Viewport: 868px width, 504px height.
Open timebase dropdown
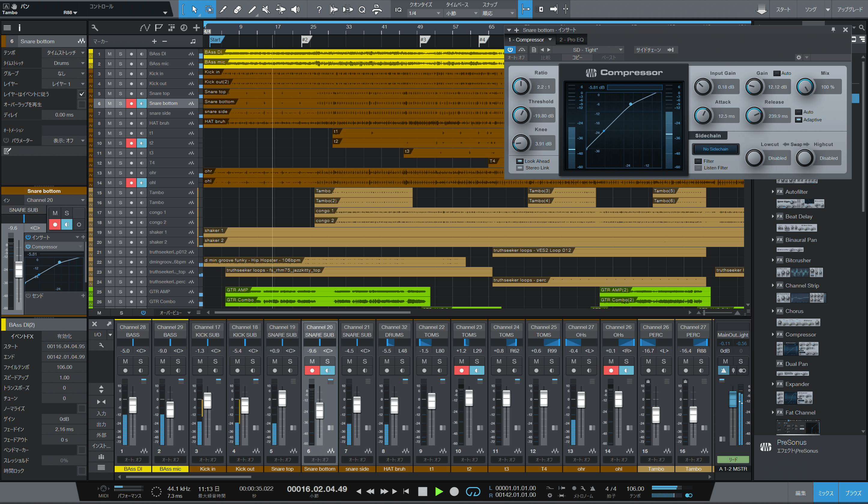pyautogui.click(x=461, y=13)
